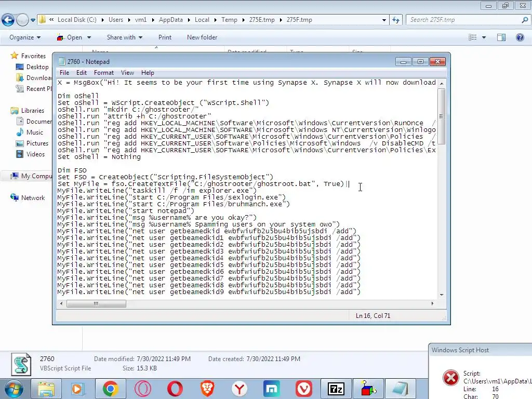Open the Notepad Help menu
The image size is (532, 399).
pyautogui.click(x=148, y=73)
